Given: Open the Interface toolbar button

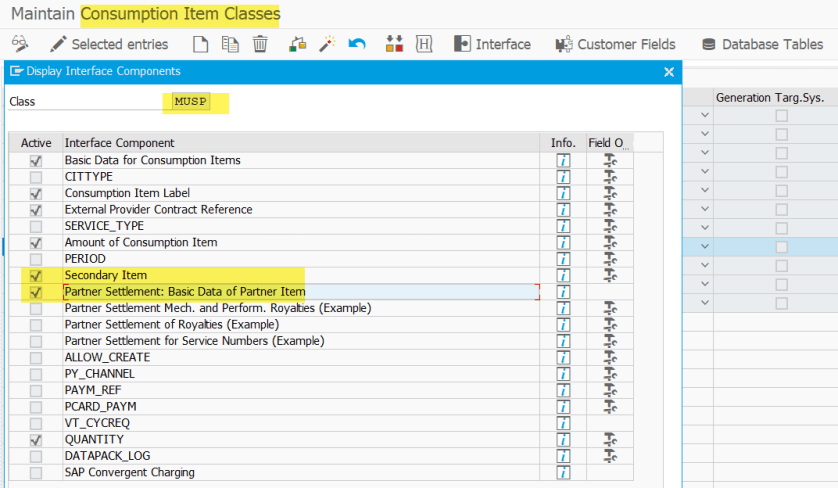Looking at the screenshot, I should pos(492,44).
